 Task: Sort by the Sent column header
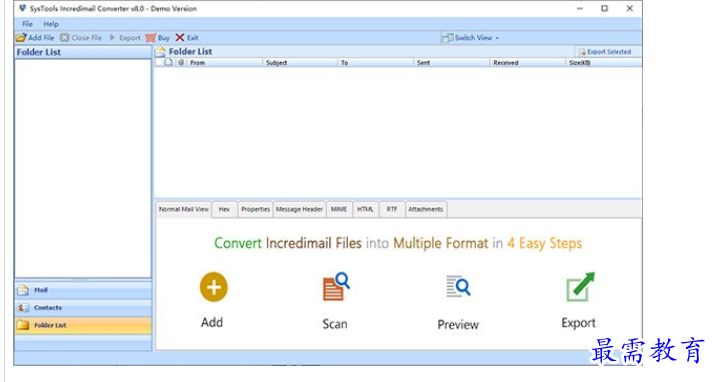(x=452, y=63)
